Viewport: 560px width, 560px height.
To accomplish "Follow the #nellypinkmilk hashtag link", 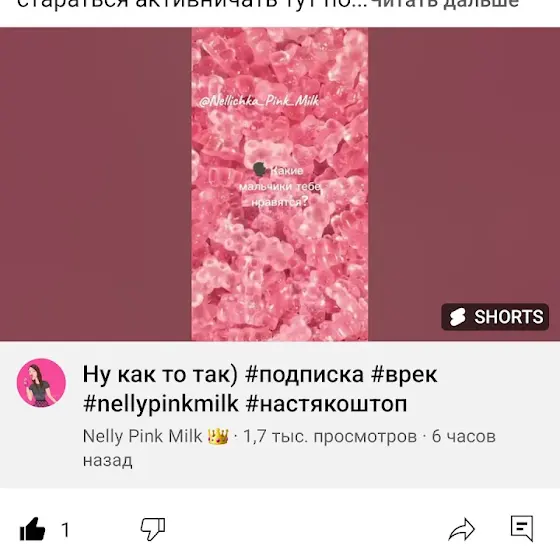I will [x=161, y=404].
